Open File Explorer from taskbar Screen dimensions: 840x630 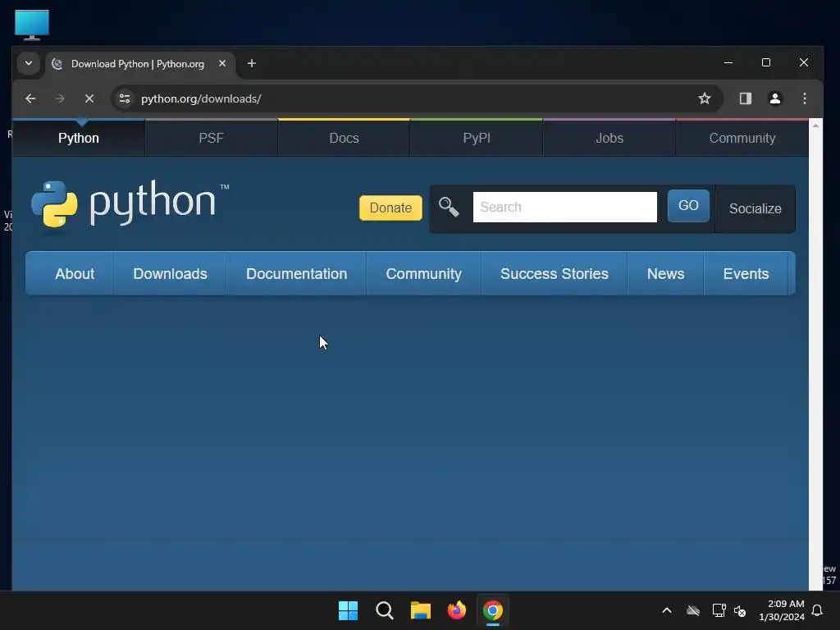pyautogui.click(x=421, y=610)
